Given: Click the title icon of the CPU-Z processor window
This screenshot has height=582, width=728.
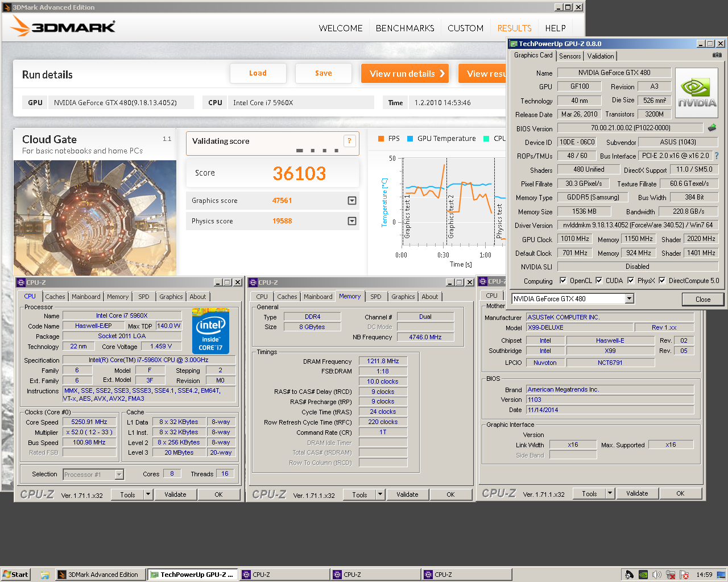Looking at the screenshot, I should pyautogui.click(x=21, y=282).
